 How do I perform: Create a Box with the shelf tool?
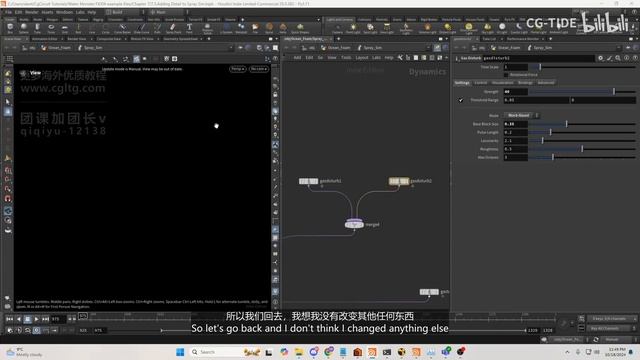pos(10,28)
